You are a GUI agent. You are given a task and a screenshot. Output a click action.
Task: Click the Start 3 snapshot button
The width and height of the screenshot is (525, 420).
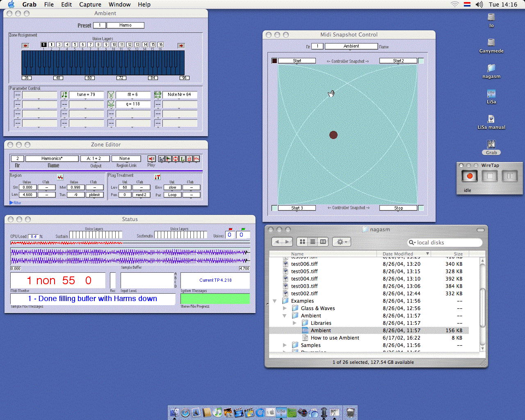coord(297,208)
